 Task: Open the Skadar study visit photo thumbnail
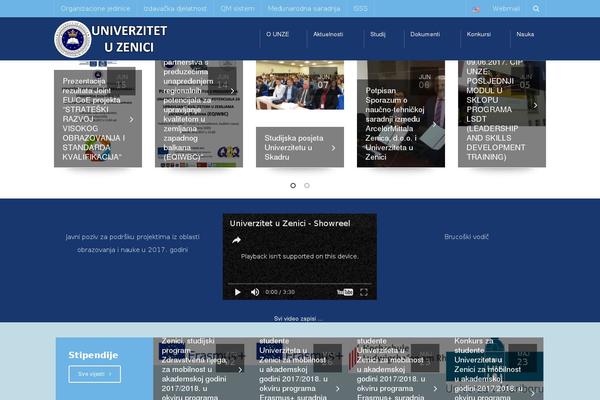300,85
